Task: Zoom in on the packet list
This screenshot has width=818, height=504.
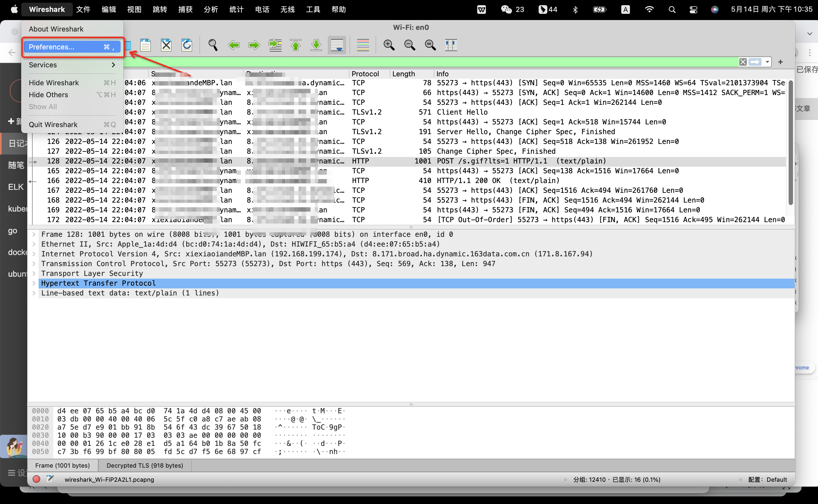Action: click(389, 45)
